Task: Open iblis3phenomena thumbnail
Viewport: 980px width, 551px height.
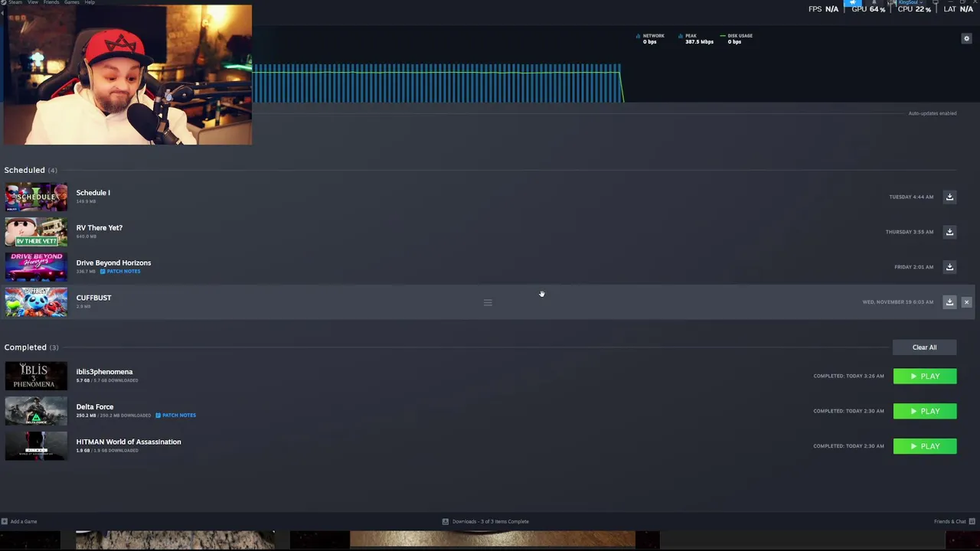Action: (x=36, y=376)
